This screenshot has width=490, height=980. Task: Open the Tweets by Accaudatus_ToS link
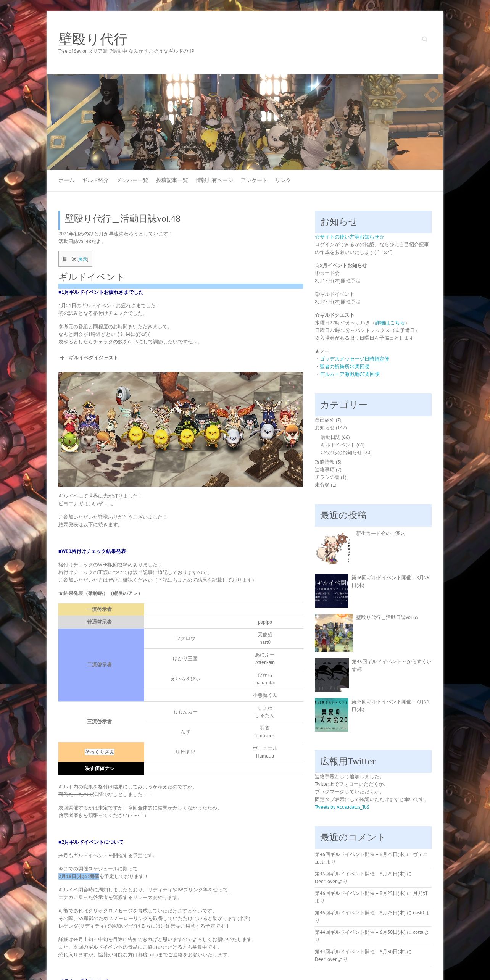(342, 807)
